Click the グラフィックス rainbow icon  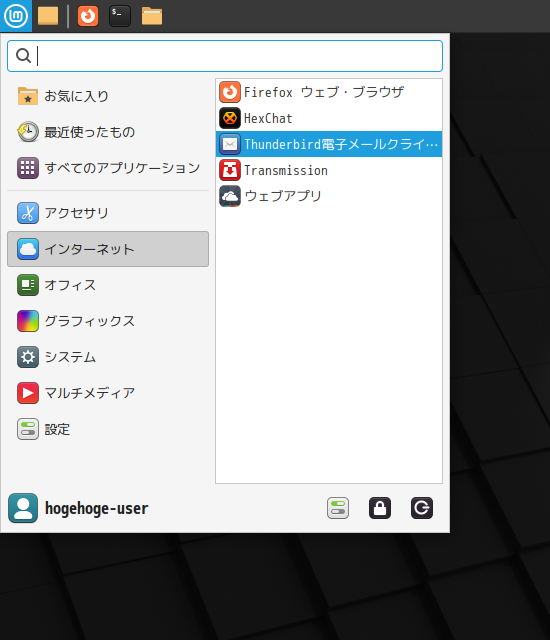pyautogui.click(x=28, y=321)
